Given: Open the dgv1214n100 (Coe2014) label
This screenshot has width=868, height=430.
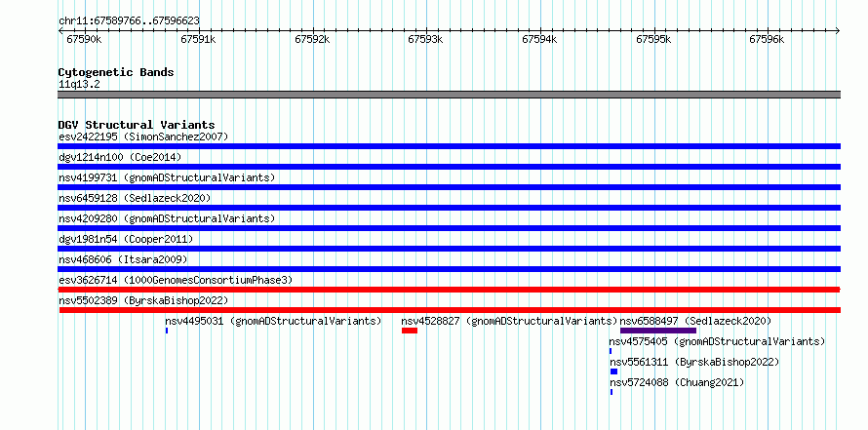Looking at the screenshot, I should pyautogui.click(x=120, y=157).
